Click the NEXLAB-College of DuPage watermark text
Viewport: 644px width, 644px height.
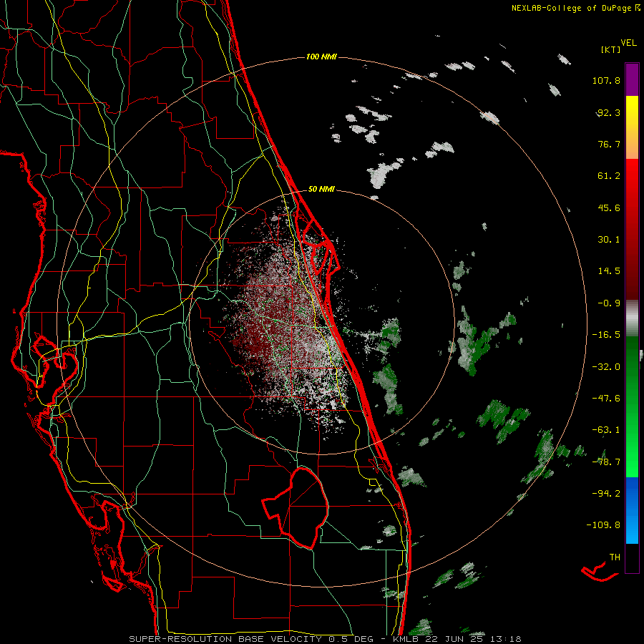tap(575, 8)
